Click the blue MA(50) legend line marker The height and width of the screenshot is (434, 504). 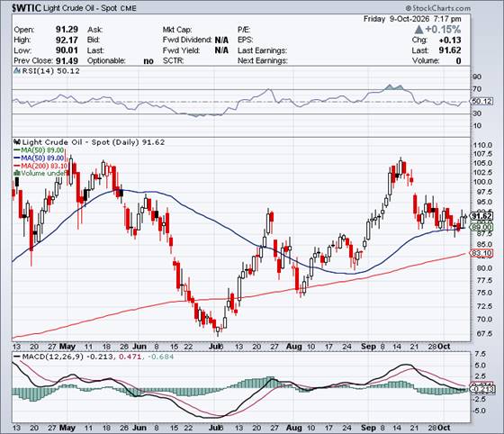tap(17, 158)
